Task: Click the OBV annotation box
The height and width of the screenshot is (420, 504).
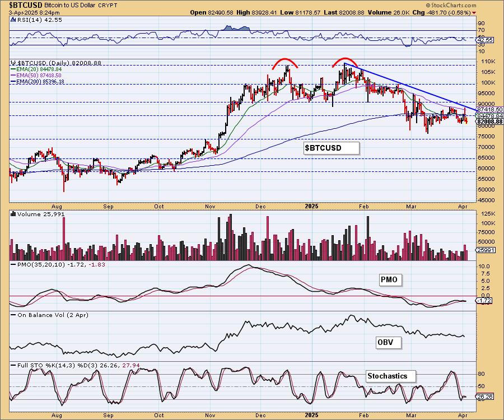Action: click(388, 342)
